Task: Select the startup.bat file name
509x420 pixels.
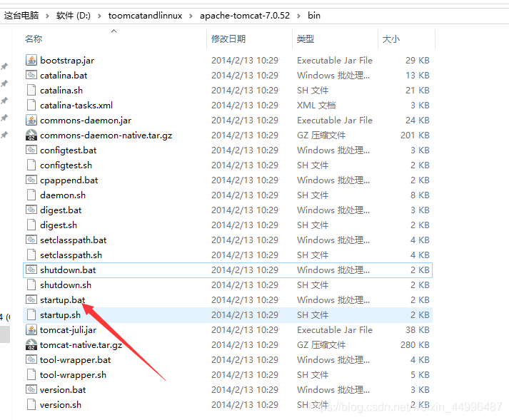Action: tap(63, 300)
